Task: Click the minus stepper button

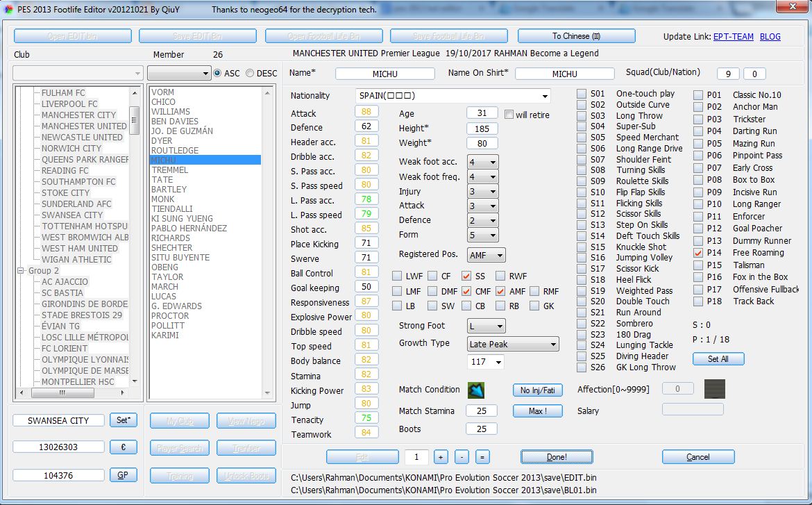Action: pos(462,457)
